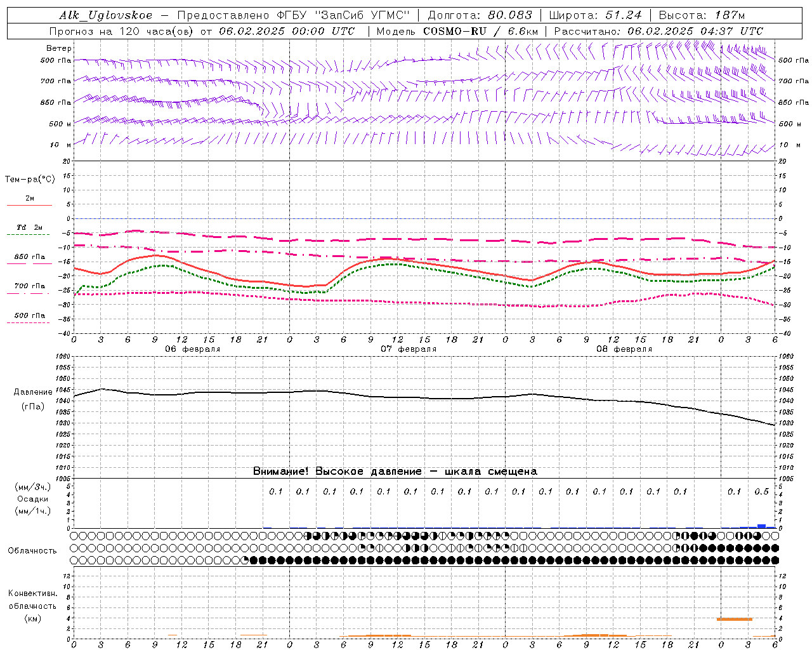Select the 'Широта: 51.24' header value

tap(596, 15)
